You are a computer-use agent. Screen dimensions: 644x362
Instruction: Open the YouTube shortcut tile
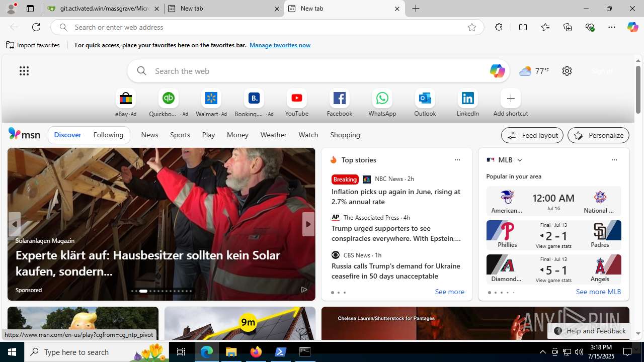click(297, 103)
